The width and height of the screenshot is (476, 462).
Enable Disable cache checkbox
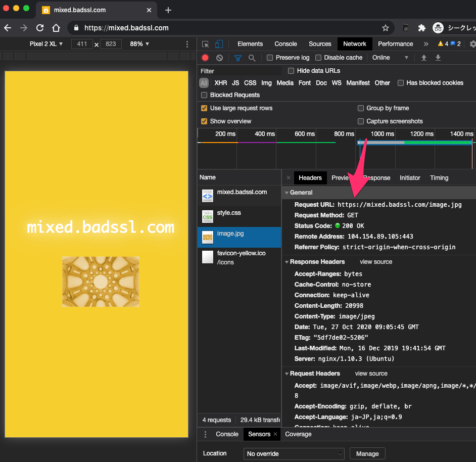coord(318,58)
